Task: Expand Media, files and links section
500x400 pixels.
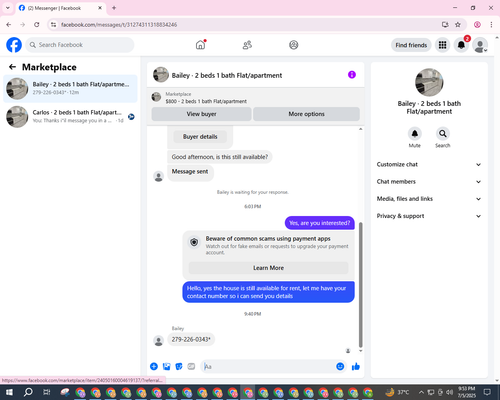Action: [429, 199]
